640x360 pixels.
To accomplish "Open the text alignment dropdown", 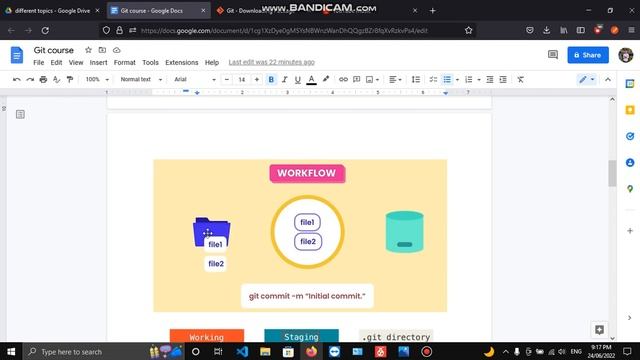I will pos(395,80).
